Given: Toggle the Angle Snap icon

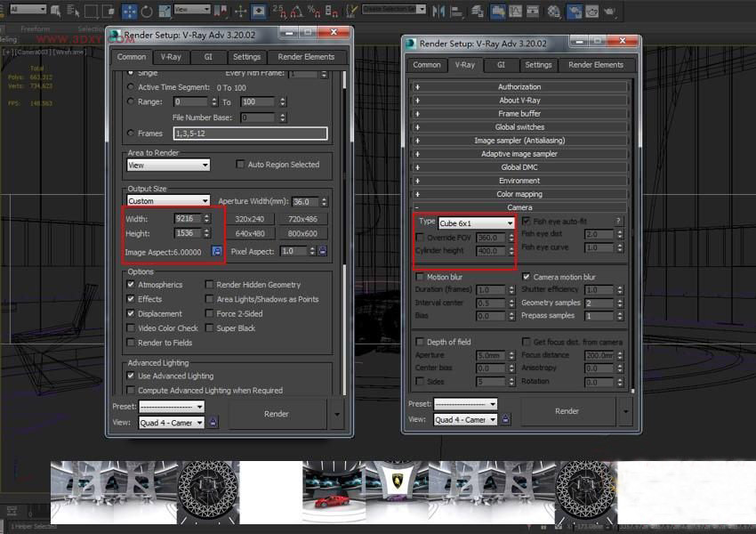Looking at the screenshot, I should point(296,11).
